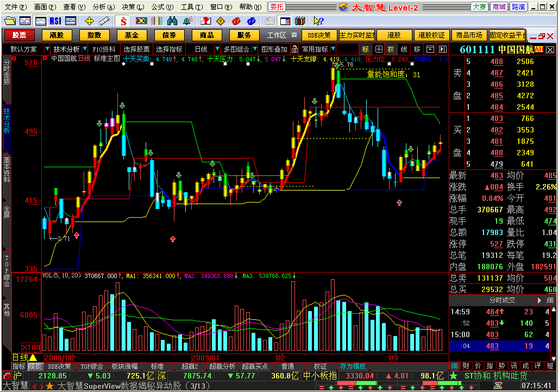
Task: Click the 基金 yellow category button
Action: tap(131, 35)
